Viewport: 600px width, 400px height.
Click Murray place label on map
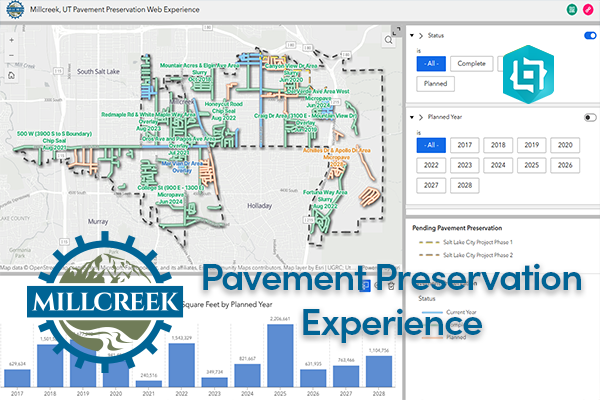(x=98, y=222)
